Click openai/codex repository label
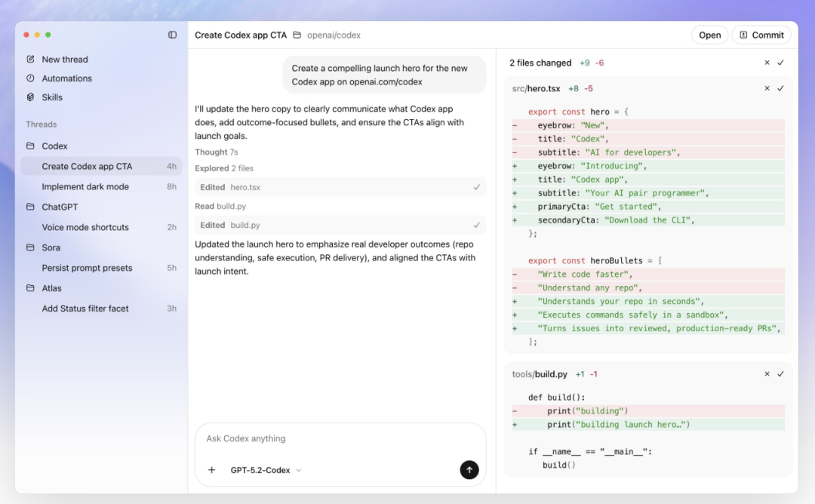The image size is (815, 504). (334, 35)
